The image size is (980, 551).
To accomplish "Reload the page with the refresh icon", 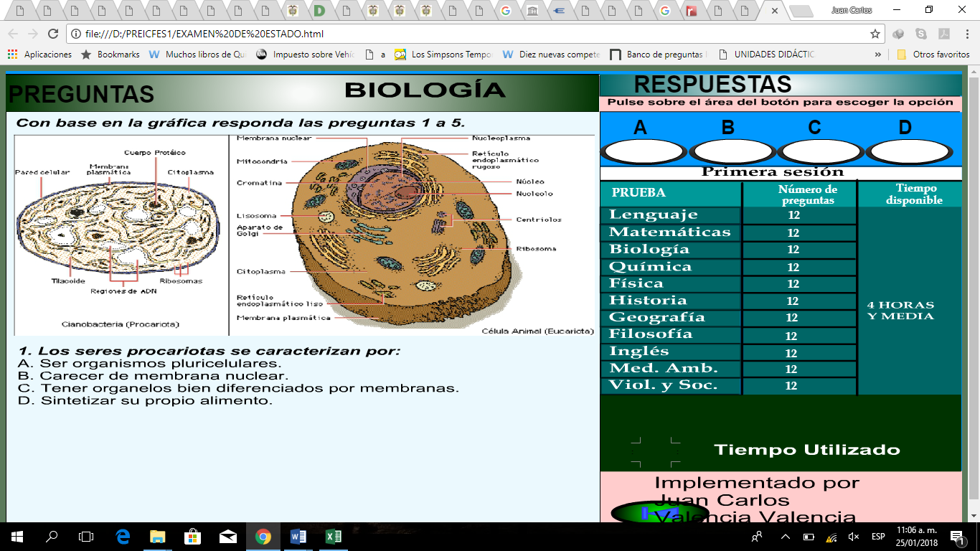I will (x=52, y=34).
